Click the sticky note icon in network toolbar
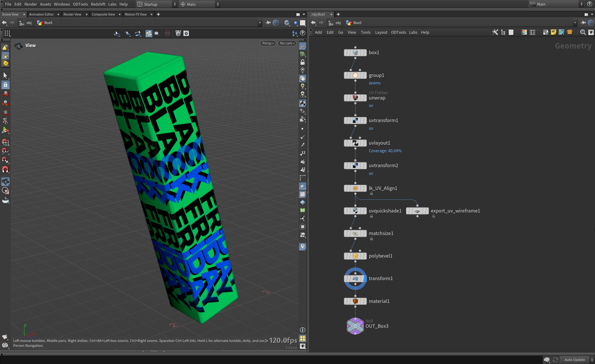This screenshot has width=595, height=364. [553, 32]
